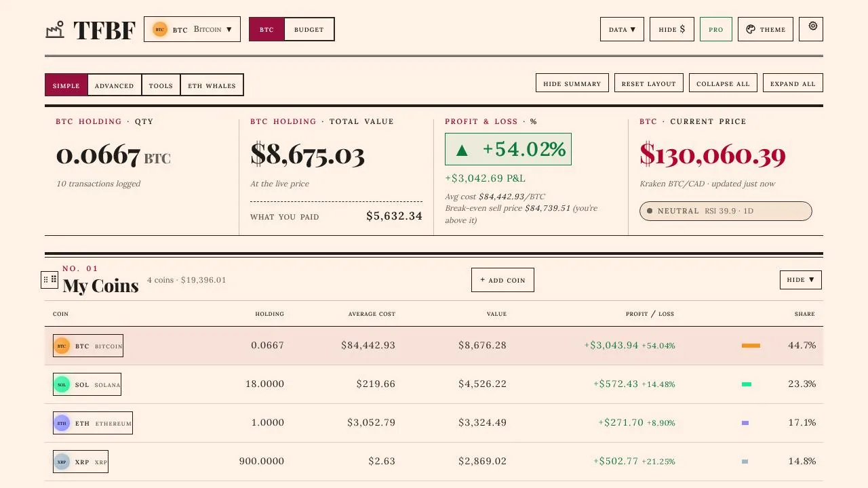
Task: Toggle Hide $ to conceal amounts
Action: pos(672,29)
